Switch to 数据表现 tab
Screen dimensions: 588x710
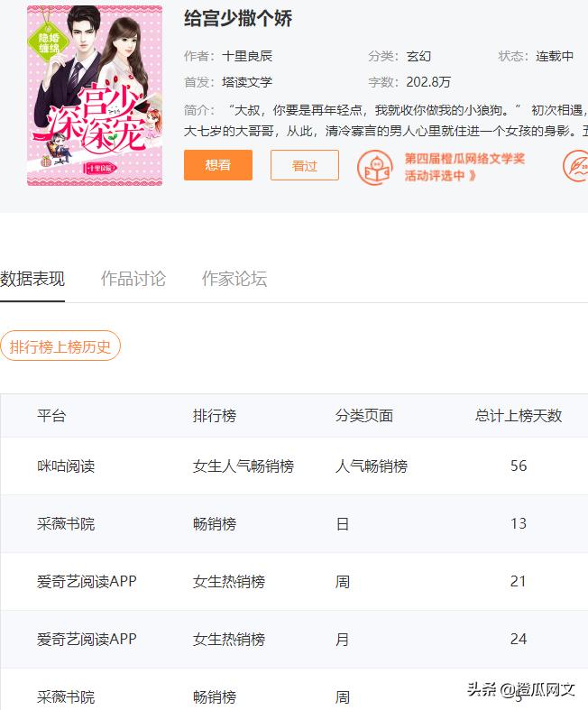tap(32, 279)
